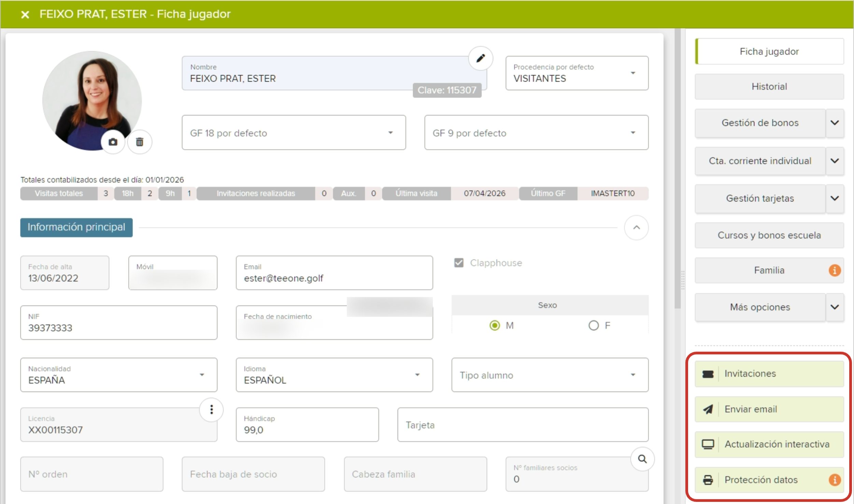Image resolution: width=854 pixels, height=504 pixels.
Task: Open the GF 9 por defecto dropdown
Action: pos(536,132)
